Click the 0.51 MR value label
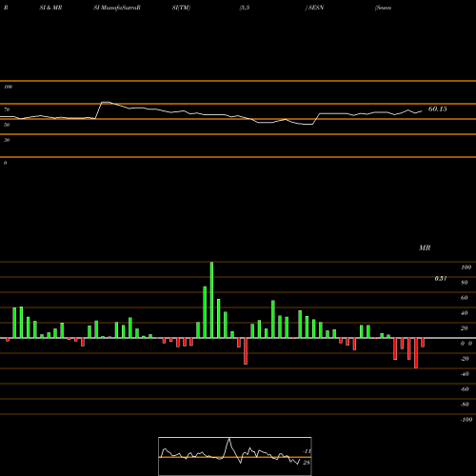This screenshot has height=476, width=476. [441, 278]
